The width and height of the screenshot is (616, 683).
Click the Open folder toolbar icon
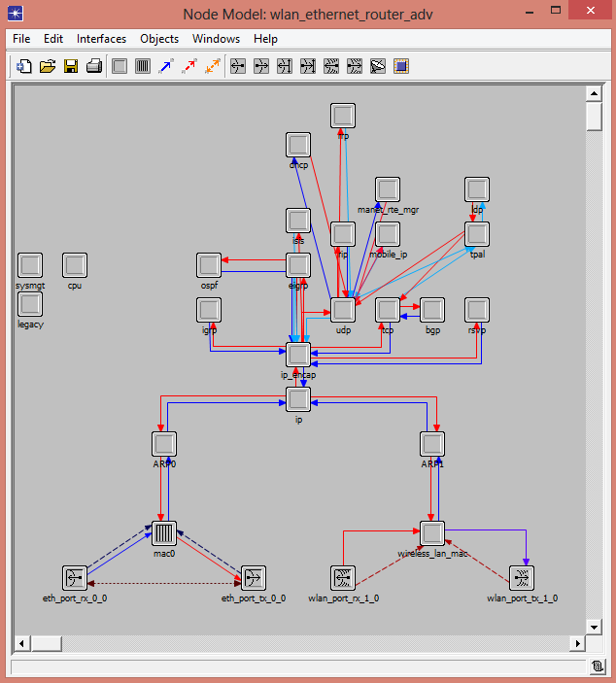(48, 66)
